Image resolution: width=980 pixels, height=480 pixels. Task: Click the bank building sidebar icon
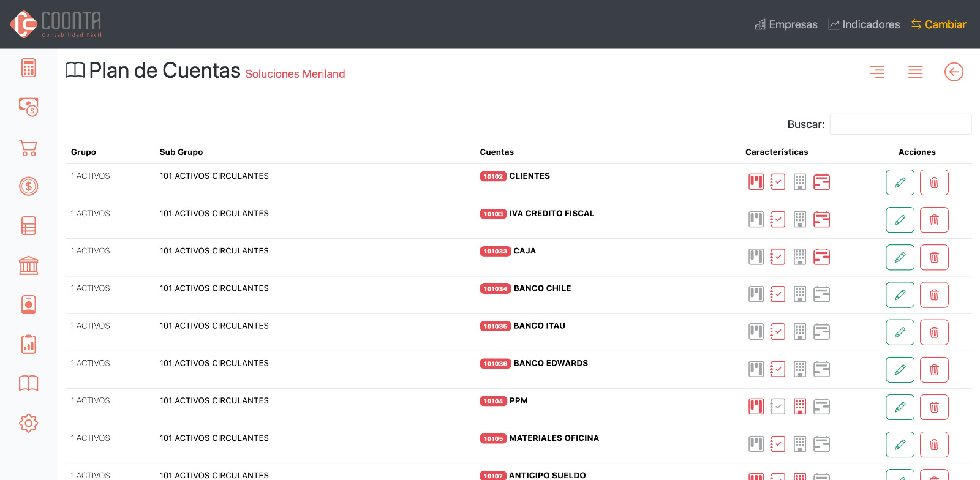coord(28,266)
